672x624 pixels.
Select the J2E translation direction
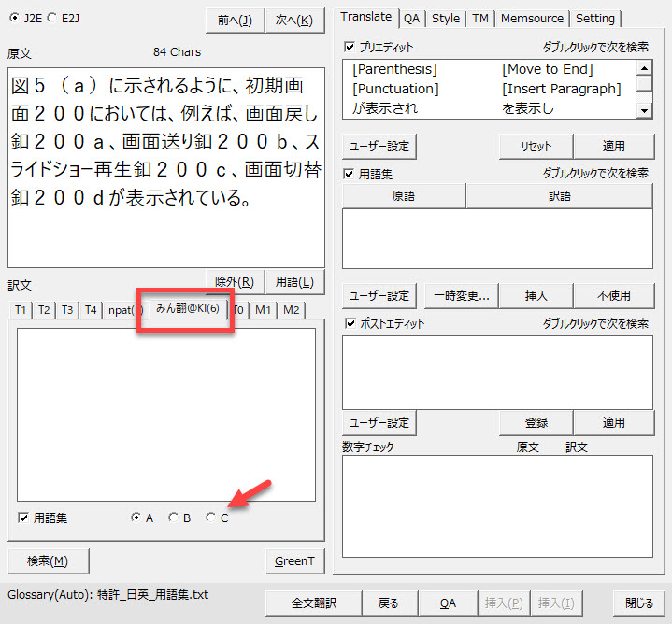pos(14,17)
